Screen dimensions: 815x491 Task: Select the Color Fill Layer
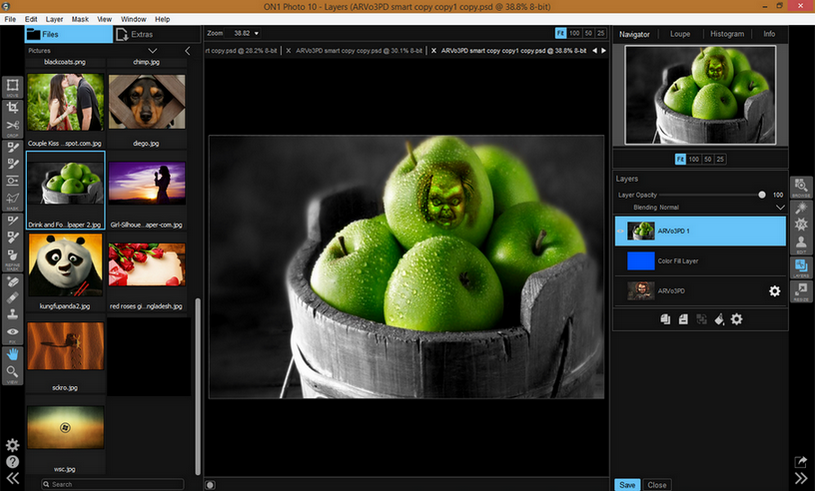(x=700, y=261)
